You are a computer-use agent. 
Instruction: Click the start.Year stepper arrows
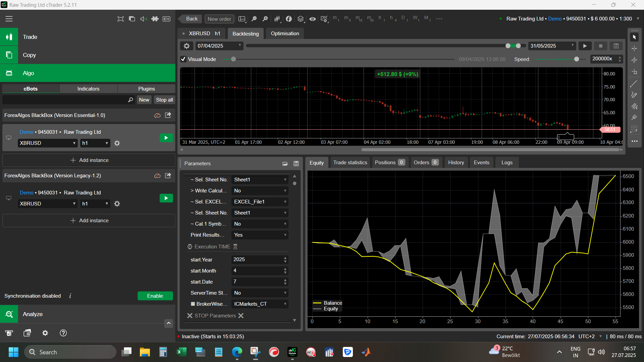coord(285,260)
